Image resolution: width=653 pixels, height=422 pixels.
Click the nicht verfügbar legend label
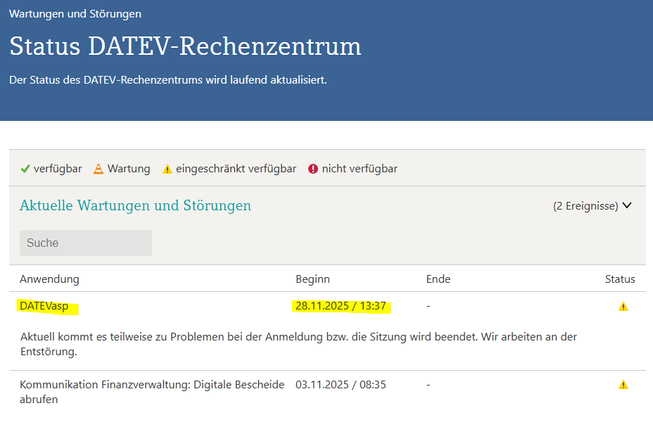click(359, 169)
